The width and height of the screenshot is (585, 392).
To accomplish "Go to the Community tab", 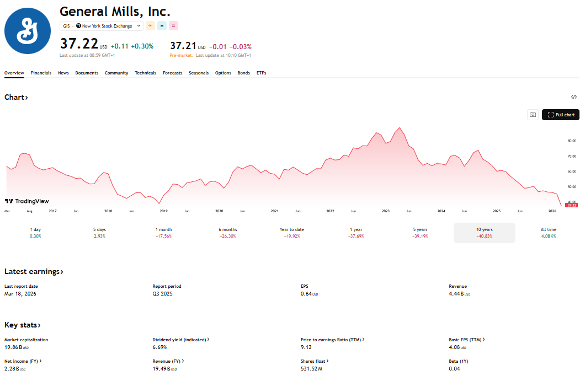I will [x=116, y=73].
